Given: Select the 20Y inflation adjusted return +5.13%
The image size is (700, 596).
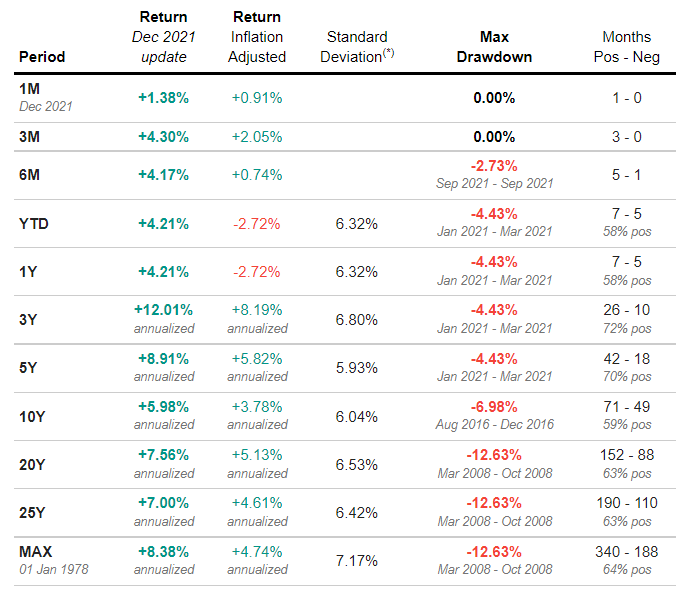Looking at the screenshot, I should point(257,454).
